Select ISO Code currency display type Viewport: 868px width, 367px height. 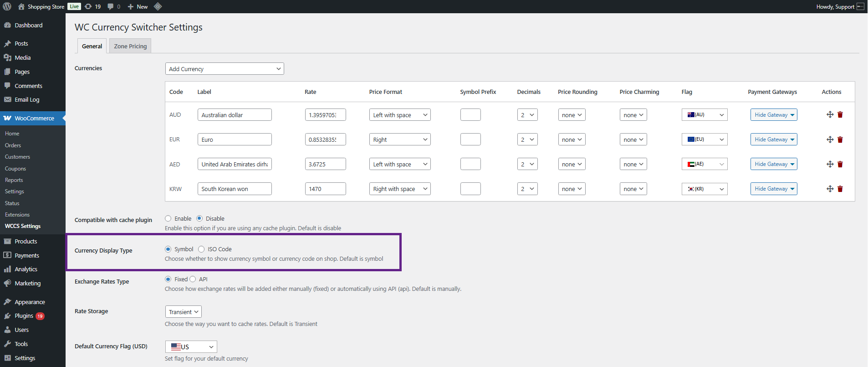(201, 249)
